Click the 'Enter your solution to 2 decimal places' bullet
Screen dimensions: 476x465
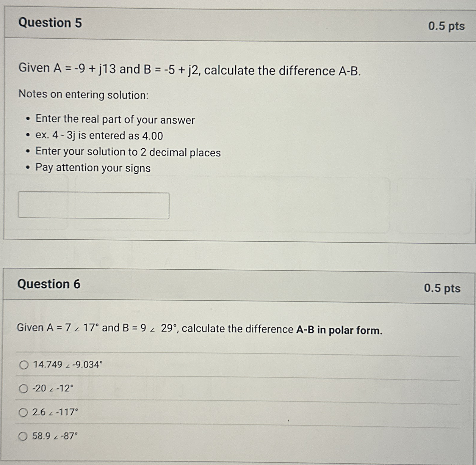coord(128,152)
